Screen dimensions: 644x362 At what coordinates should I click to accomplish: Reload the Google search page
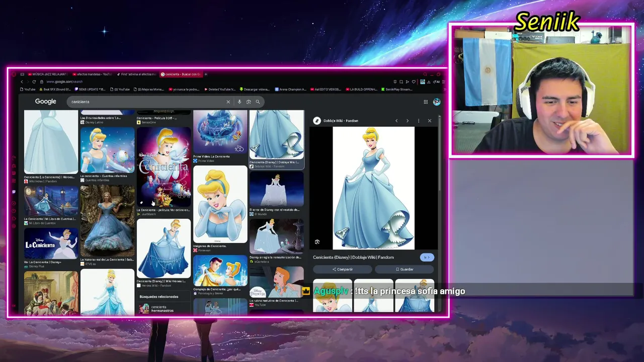click(34, 81)
